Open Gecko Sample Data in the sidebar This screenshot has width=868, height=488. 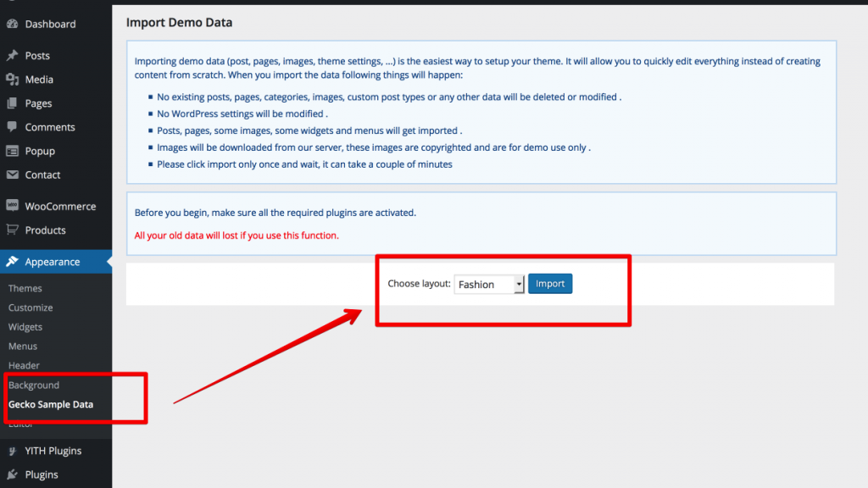(x=51, y=404)
